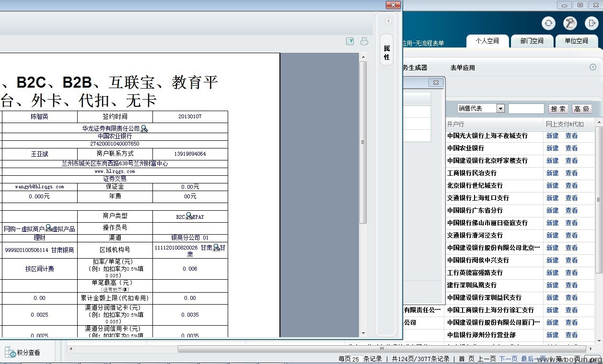603x364 pixels.
Task: Close the small popup dialog behind the form window
Action: pyautogui.click(x=436, y=82)
